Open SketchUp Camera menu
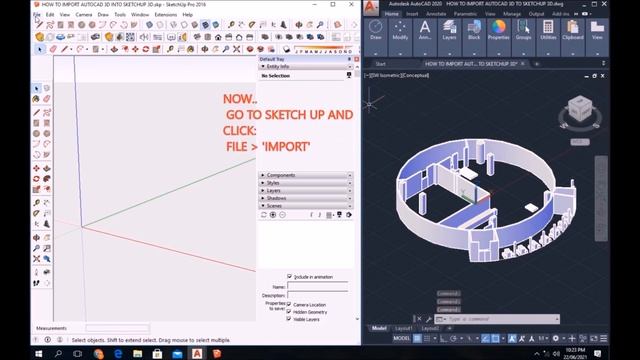640x360 pixels. [84, 15]
